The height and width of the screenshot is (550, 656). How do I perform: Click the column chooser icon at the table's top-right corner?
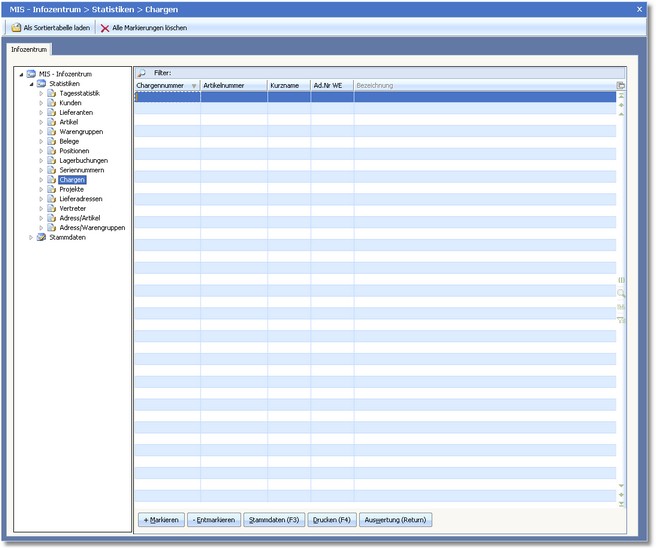pos(621,86)
